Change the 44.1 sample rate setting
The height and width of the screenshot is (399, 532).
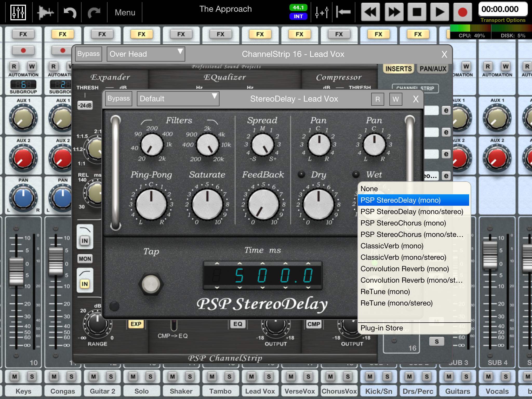(298, 8)
